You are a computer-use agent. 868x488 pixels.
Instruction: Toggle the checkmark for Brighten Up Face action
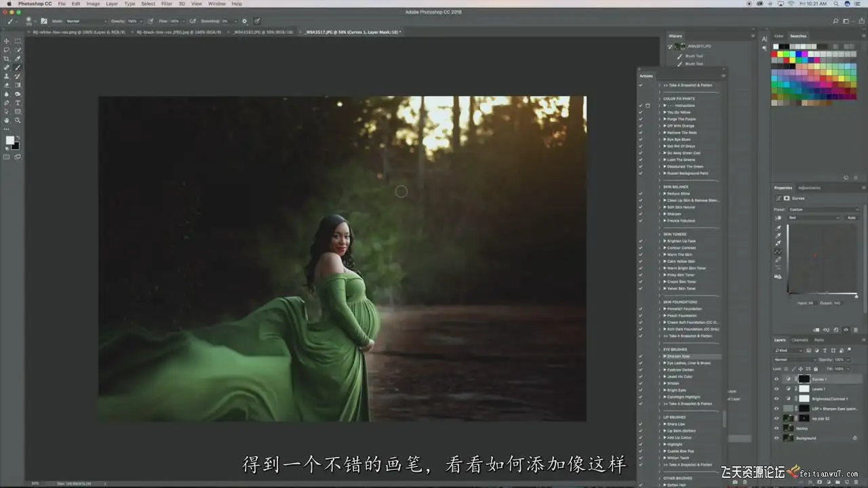641,241
